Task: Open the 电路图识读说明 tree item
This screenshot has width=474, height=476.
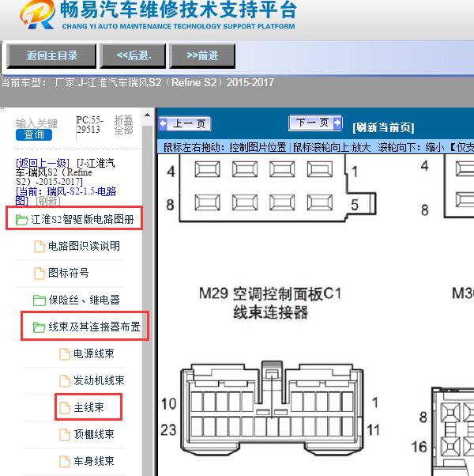Action: pyautogui.click(x=84, y=246)
